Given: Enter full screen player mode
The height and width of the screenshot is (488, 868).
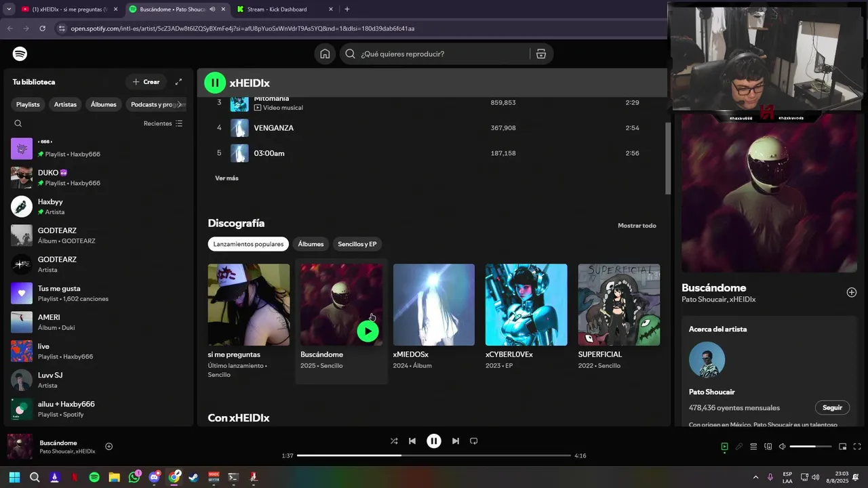Looking at the screenshot, I should [x=857, y=447].
